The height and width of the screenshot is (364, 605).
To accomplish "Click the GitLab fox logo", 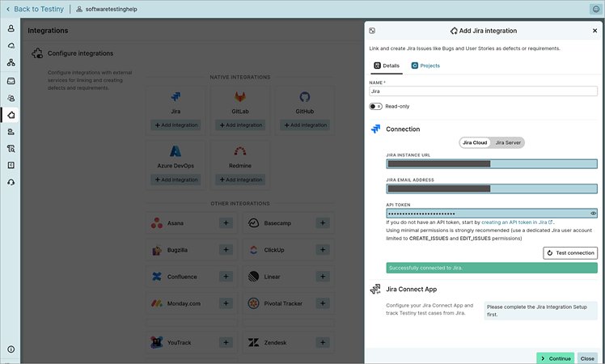I will [x=240, y=96].
